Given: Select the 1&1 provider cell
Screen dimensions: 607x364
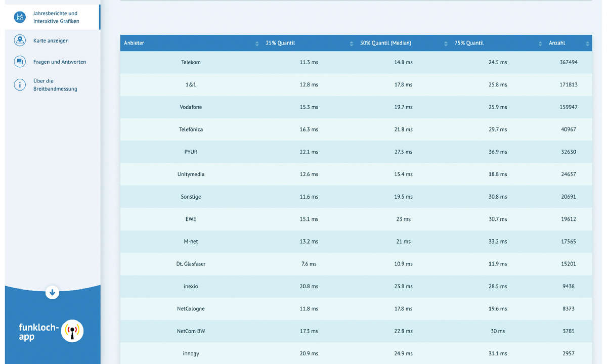Looking at the screenshot, I should [x=191, y=84].
